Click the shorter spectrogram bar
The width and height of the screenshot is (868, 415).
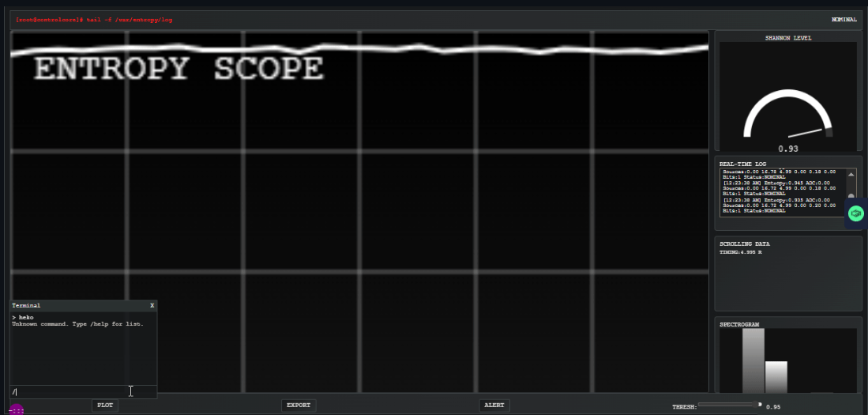tap(776, 377)
